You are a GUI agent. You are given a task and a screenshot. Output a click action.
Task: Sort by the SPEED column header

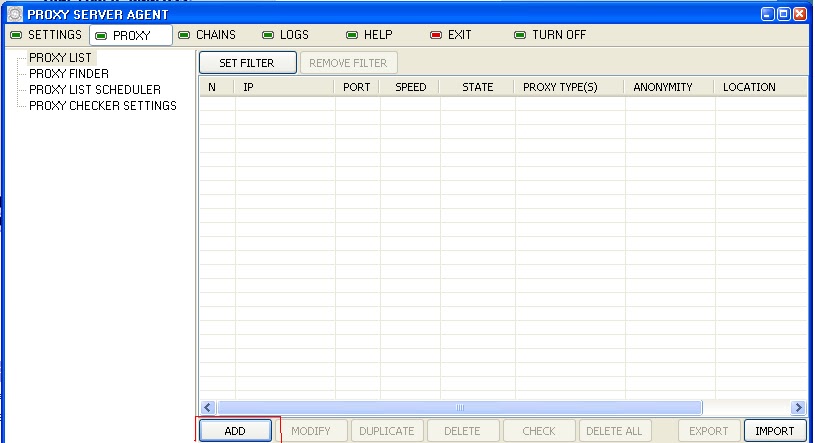(410, 87)
